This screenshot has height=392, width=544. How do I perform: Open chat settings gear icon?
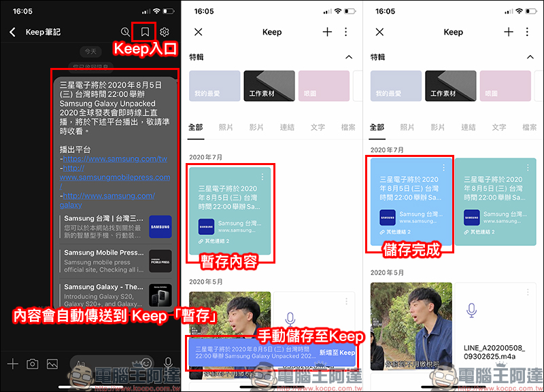(165, 32)
